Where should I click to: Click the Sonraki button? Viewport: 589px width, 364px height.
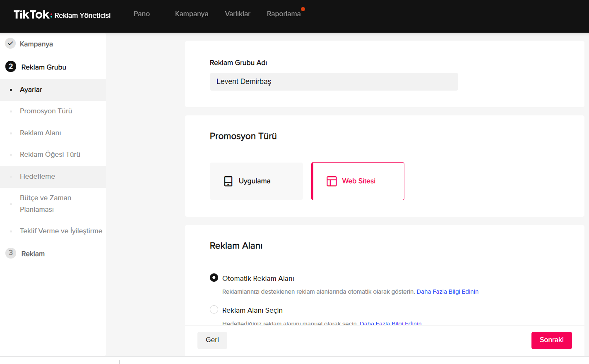coord(552,340)
